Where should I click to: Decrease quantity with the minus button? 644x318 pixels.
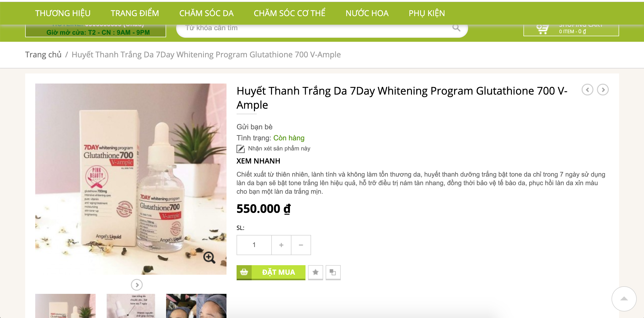click(301, 245)
